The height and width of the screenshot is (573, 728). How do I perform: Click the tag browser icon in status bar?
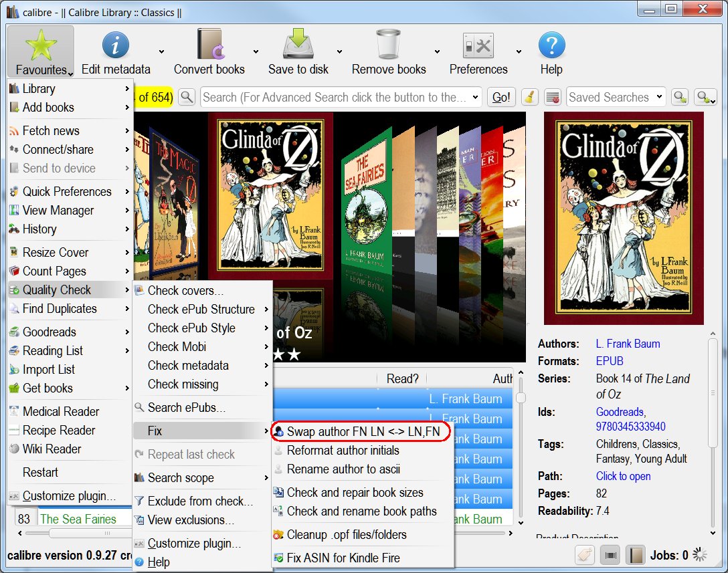(585, 555)
